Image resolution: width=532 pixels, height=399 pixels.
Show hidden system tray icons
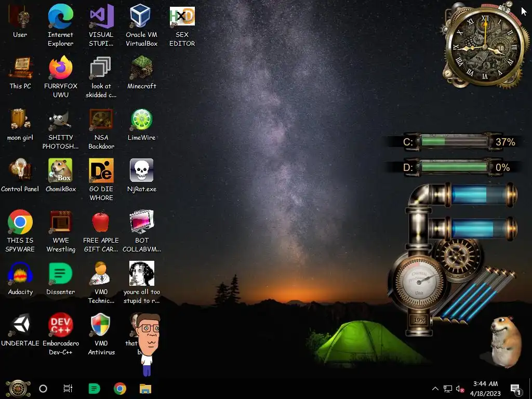(x=435, y=389)
